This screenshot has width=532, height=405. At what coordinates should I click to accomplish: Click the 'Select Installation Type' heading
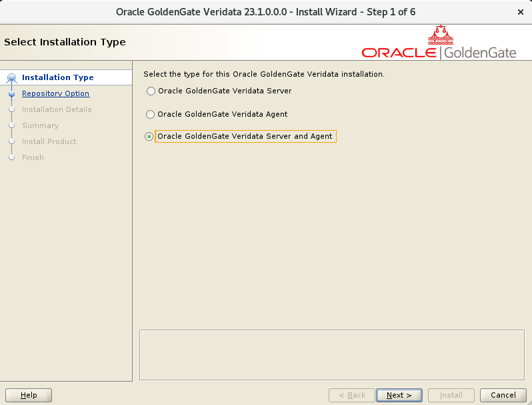tap(65, 42)
